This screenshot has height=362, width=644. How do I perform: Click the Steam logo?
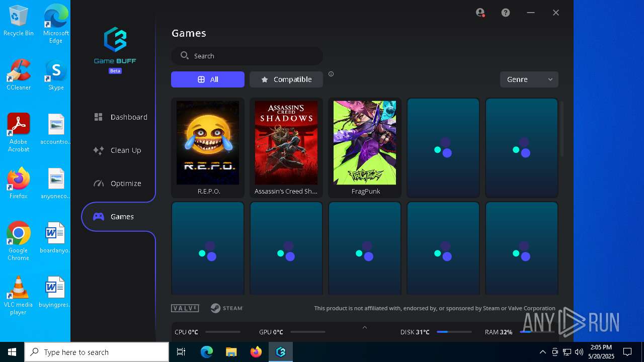pyautogui.click(x=227, y=308)
